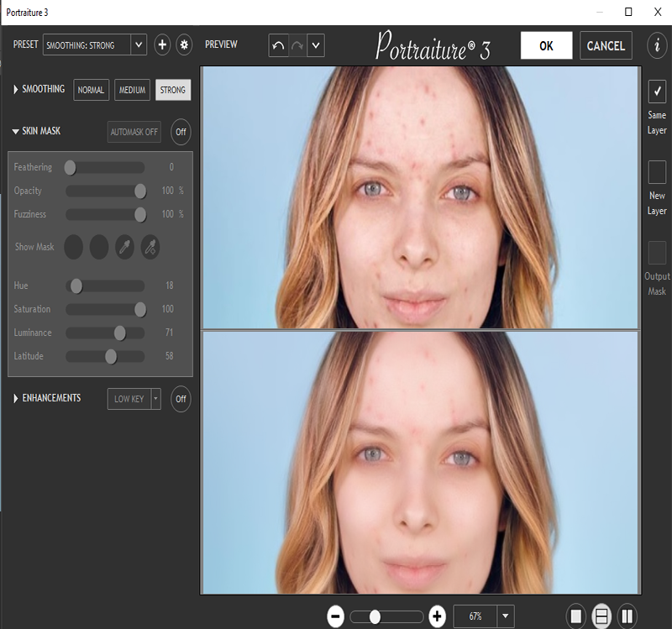The image size is (672, 629).
Task: Check the New Layer output option
Action: pyautogui.click(x=657, y=172)
